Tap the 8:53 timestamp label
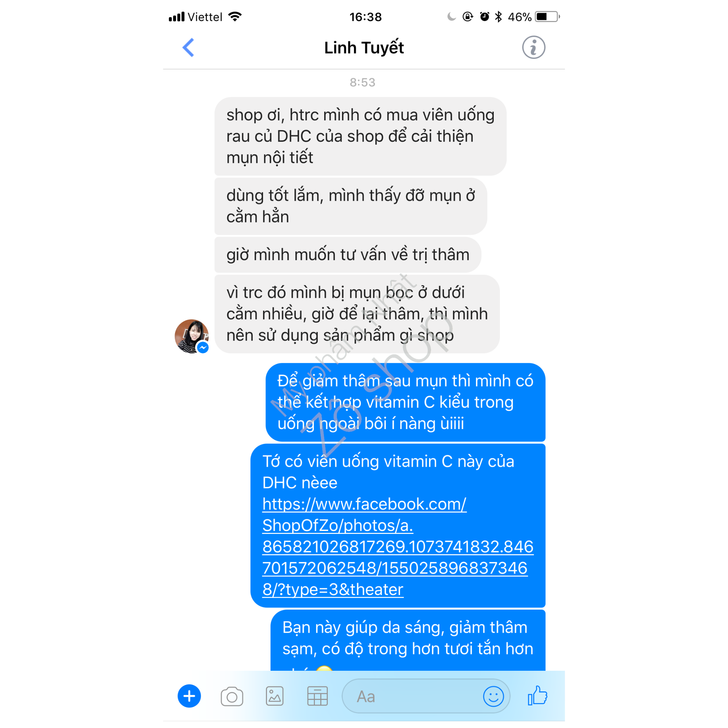This screenshot has height=728, width=728. 363,82
